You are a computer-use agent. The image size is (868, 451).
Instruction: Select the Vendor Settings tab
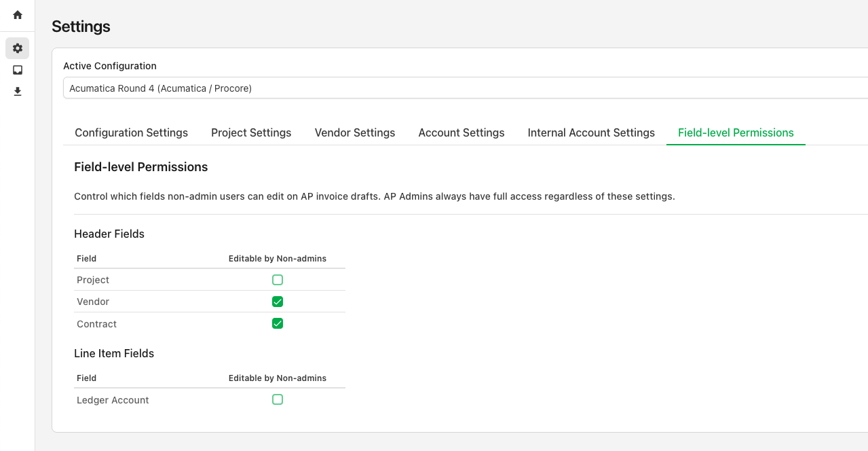tap(354, 132)
